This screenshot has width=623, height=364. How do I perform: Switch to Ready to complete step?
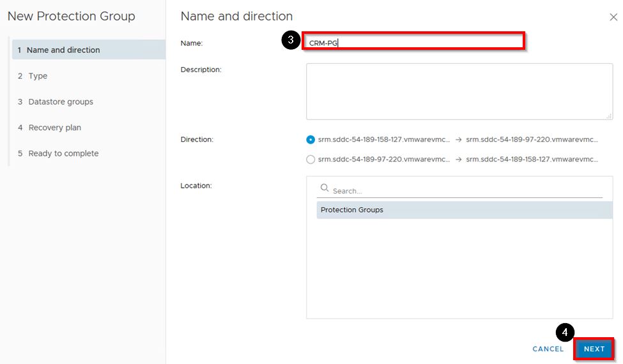click(x=63, y=153)
